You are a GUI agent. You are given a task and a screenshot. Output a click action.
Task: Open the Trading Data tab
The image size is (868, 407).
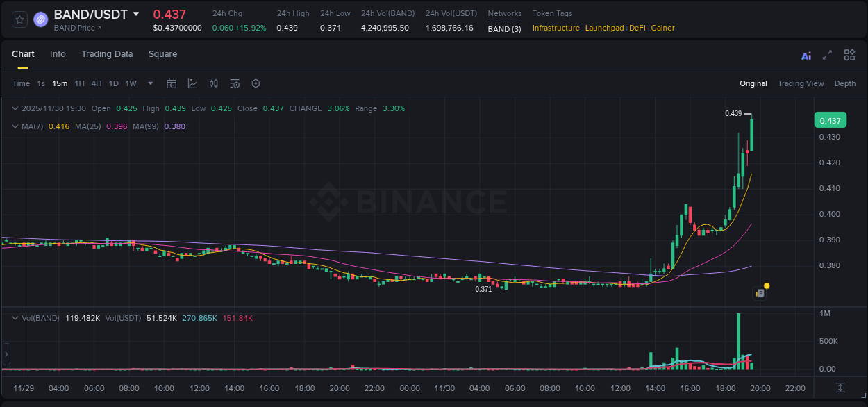tap(107, 54)
